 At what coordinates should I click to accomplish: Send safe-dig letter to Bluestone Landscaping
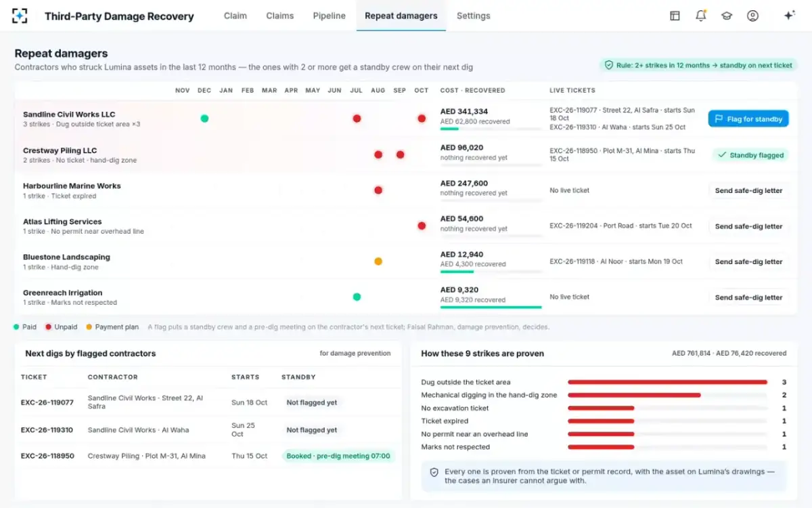tap(748, 261)
